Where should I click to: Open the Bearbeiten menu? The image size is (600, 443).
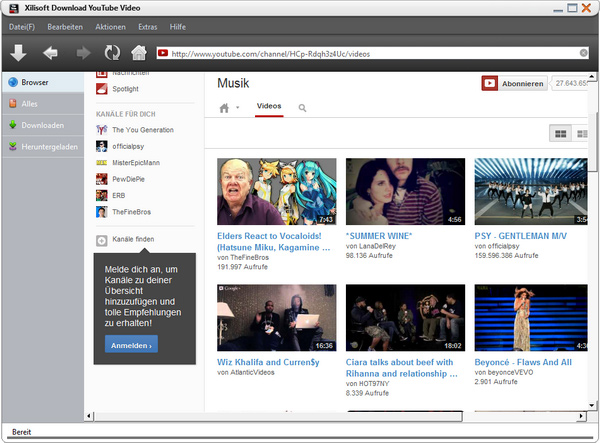[x=65, y=27]
